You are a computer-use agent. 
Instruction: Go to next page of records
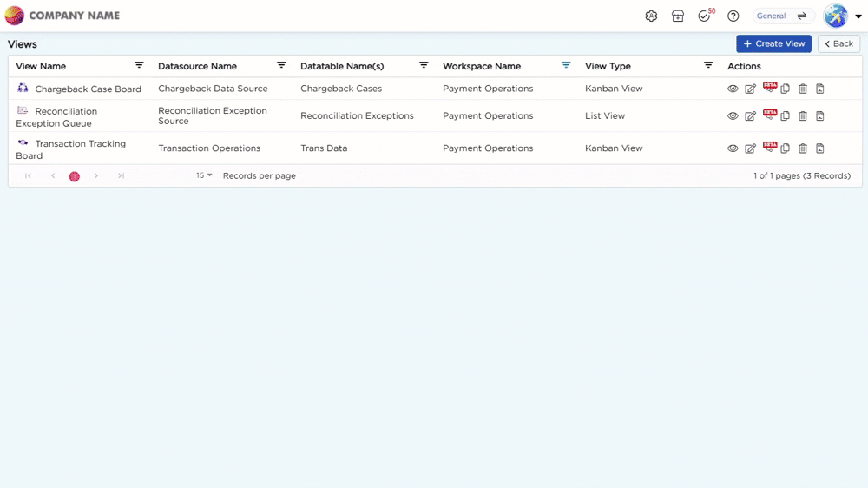(95, 175)
